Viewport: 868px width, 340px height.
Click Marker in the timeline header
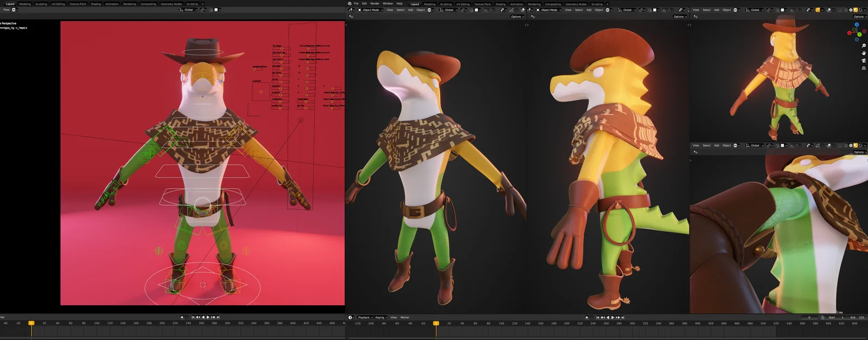tap(405, 317)
